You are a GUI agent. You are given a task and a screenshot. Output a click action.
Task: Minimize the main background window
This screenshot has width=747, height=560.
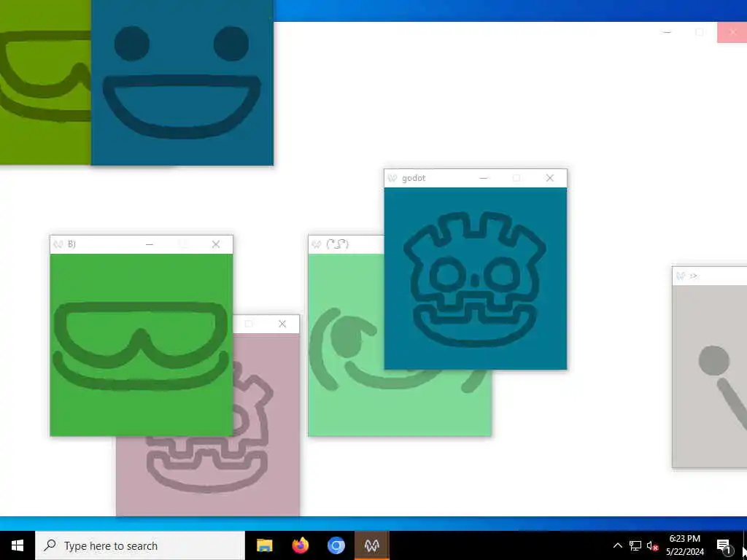(x=667, y=32)
